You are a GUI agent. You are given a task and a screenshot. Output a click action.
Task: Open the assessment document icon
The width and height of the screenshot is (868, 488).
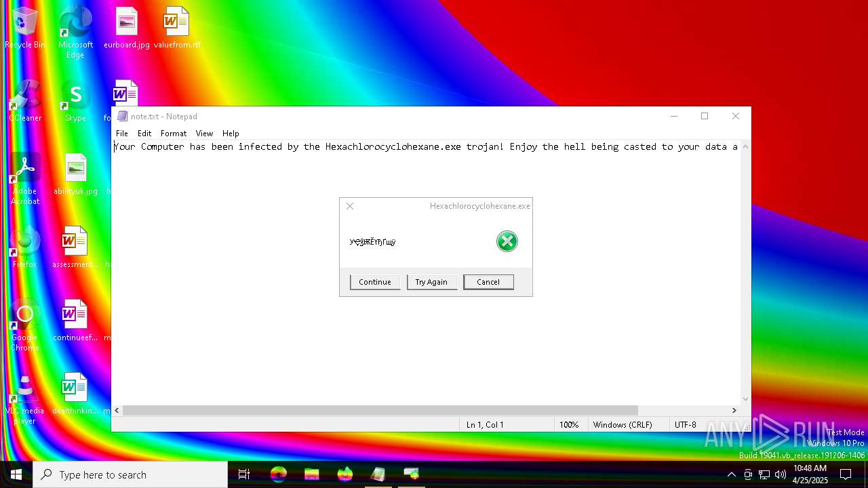tap(75, 247)
